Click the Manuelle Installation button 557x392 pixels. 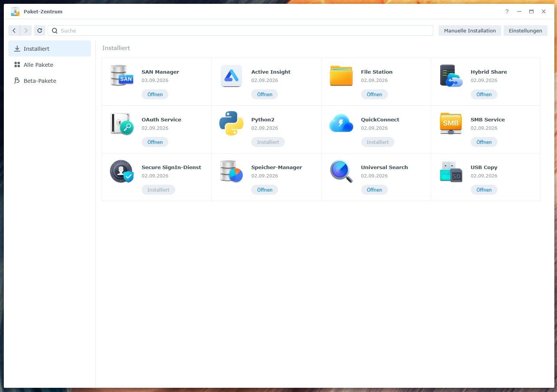pyautogui.click(x=470, y=31)
